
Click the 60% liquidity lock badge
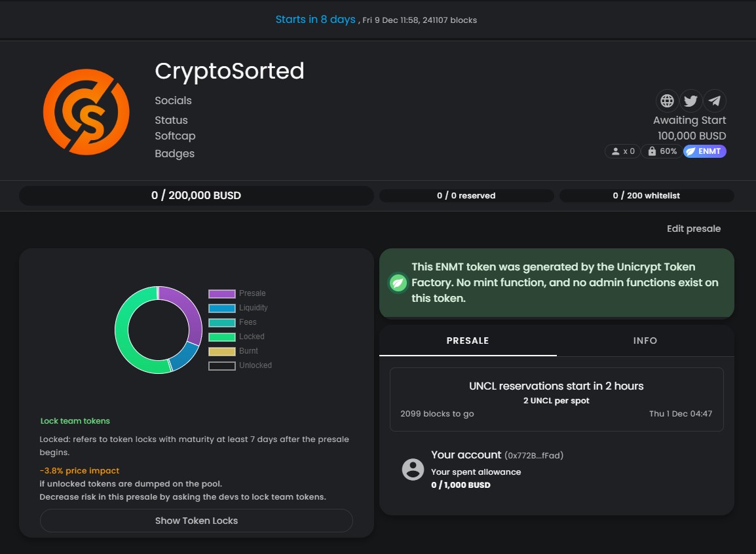click(x=662, y=151)
